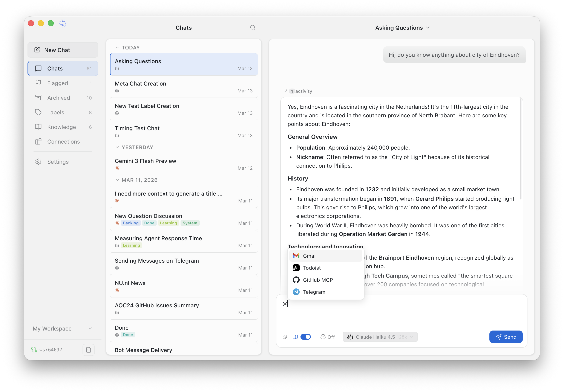Click the New Chat button
This screenshot has width=564, height=392.
(63, 50)
